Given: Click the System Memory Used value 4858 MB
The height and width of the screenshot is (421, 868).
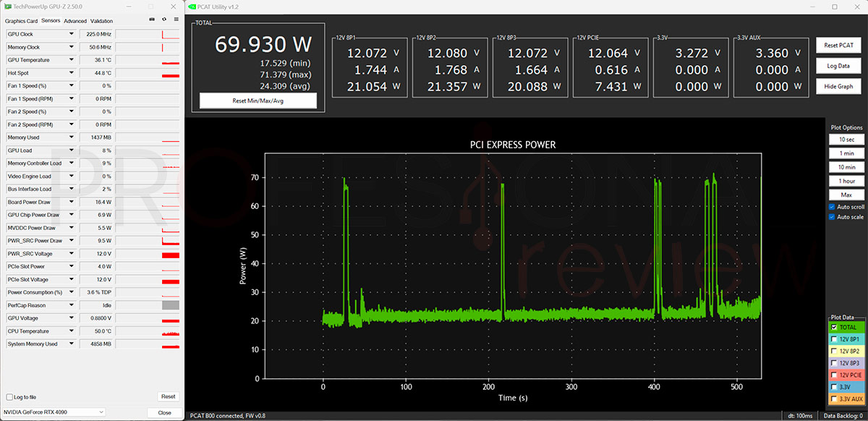Looking at the screenshot, I should (x=96, y=344).
